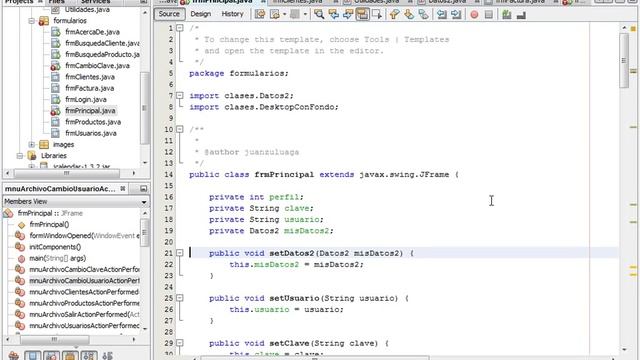The height and width of the screenshot is (360, 640).
Task: Select mnuArchivoSalirActionPerformed member
Action: 84,314
